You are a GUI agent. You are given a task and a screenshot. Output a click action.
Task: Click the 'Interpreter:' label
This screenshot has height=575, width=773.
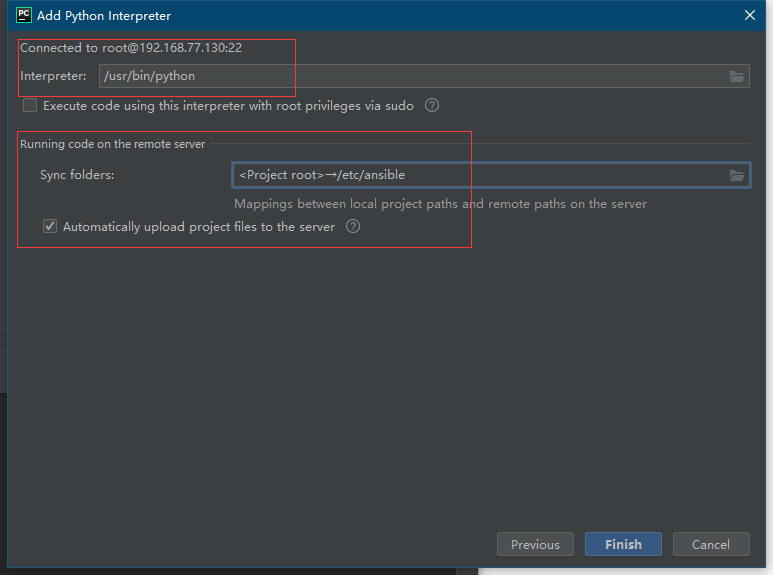53,76
